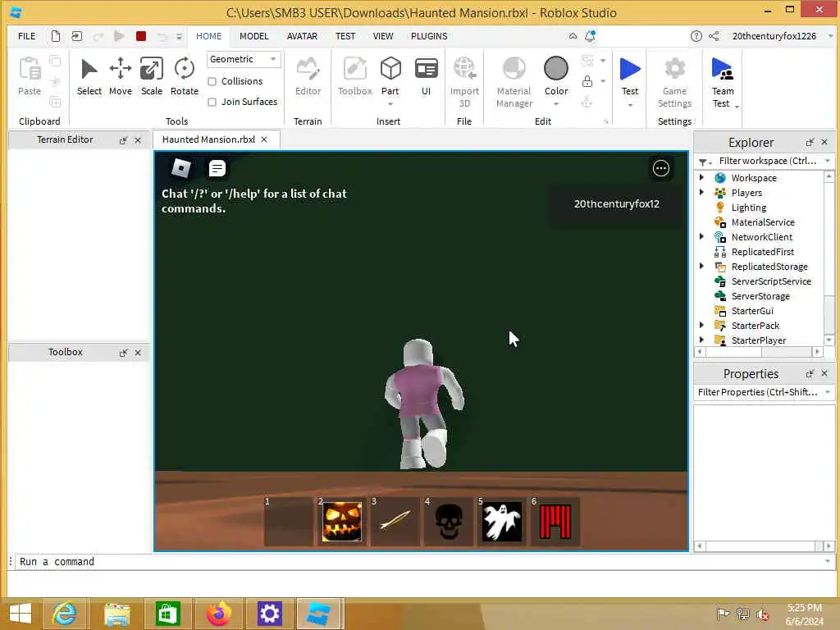
Task: Enable the Join Surfaces checkbox
Action: [212, 102]
